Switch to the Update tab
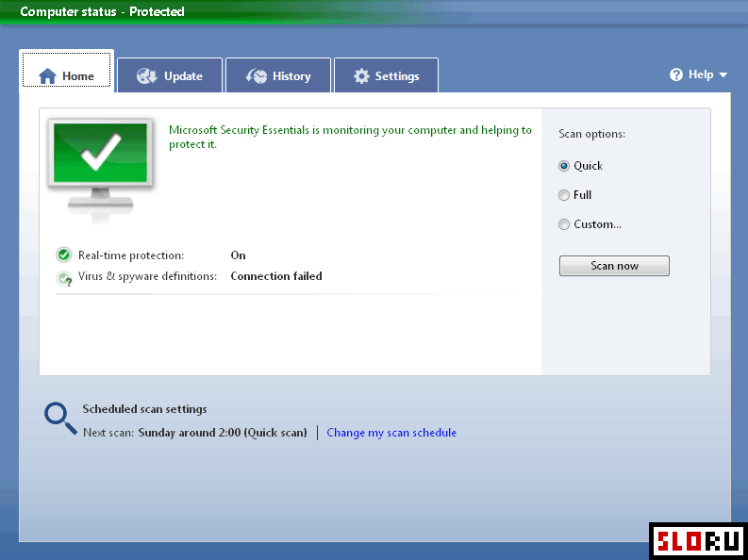 coord(170,75)
